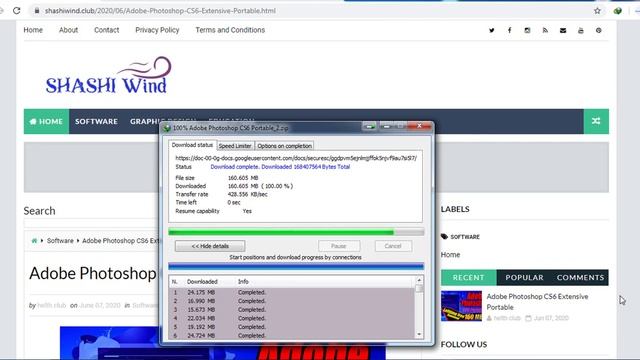Screen dimensions: 640x360
Task: Open the Privacy Policy link
Action: pos(157,30)
